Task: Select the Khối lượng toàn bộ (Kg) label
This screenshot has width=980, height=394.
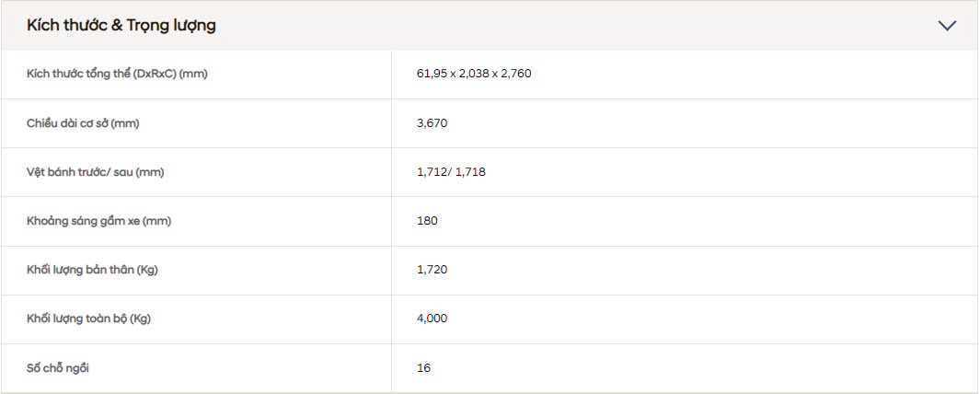Action: [88, 319]
